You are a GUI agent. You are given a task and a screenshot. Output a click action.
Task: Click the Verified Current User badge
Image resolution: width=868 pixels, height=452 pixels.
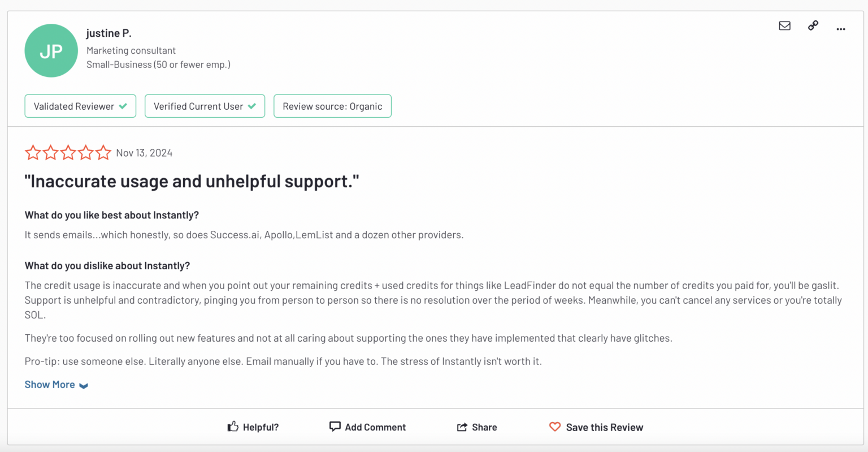(205, 106)
